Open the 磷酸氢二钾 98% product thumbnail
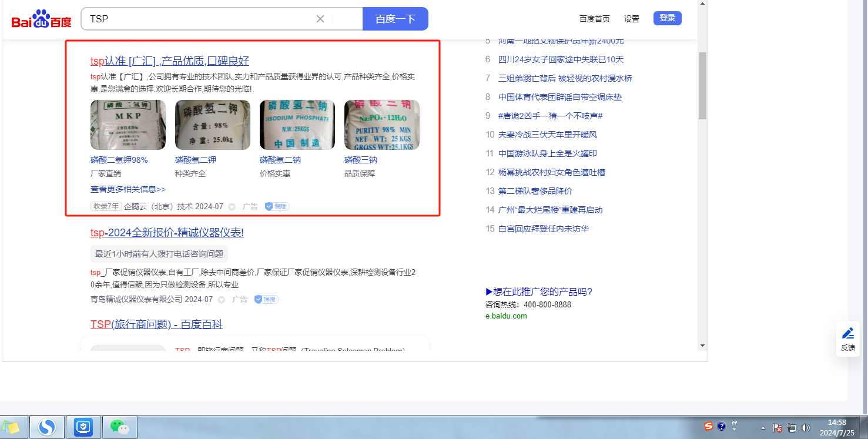The image size is (868, 439). click(x=213, y=125)
